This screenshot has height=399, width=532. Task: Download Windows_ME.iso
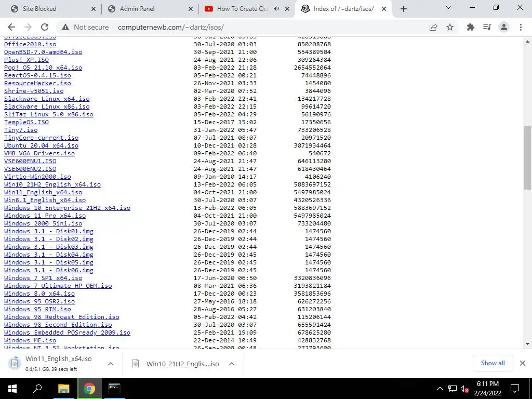30,341
